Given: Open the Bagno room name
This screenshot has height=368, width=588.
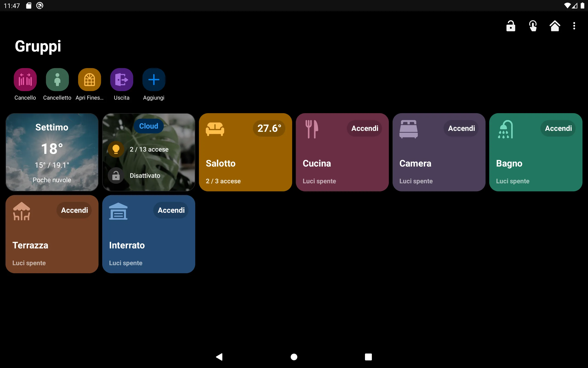Looking at the screenshot, I should (509, 164).
